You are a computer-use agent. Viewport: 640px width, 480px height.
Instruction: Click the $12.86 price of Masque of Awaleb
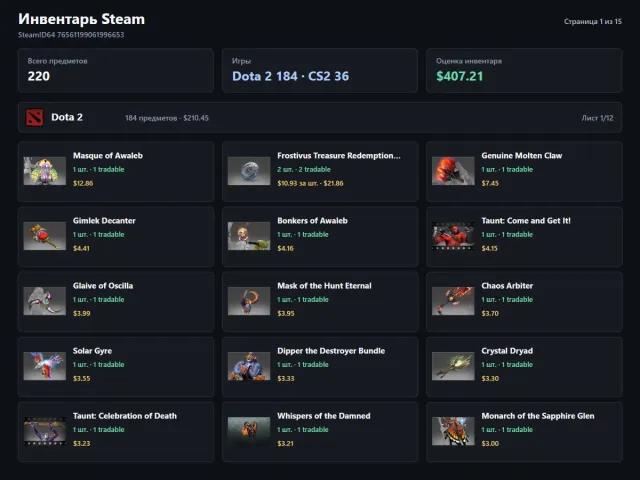tap(83, 183)
